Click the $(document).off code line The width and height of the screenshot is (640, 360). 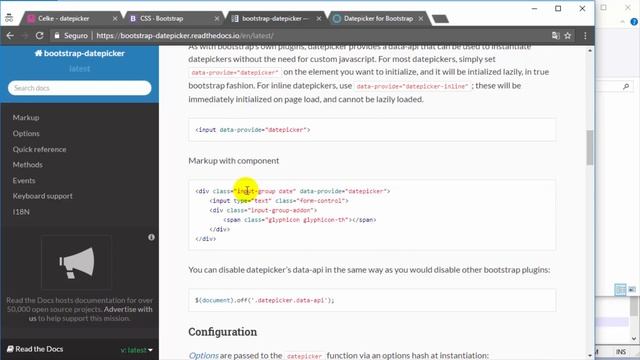click(264, 300)
